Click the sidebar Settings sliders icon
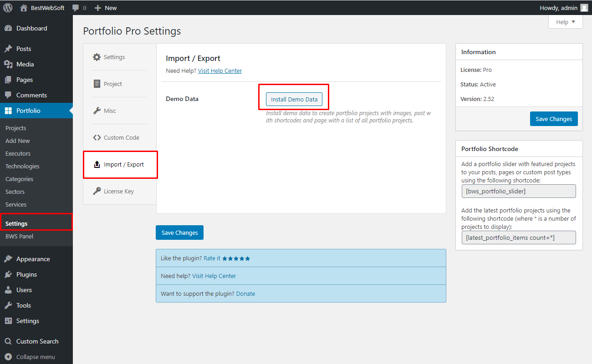 (8, 321)
